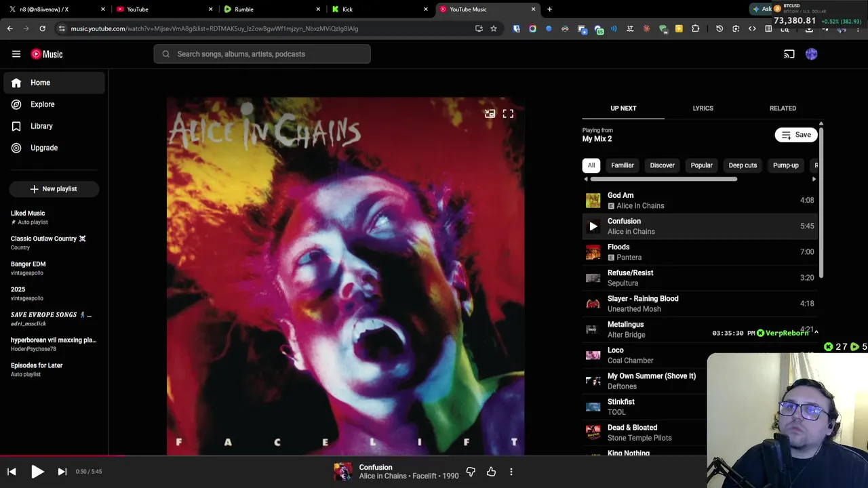Go back in browser history
The width and height of the screenshot is (868, 488).
(9, 28)
